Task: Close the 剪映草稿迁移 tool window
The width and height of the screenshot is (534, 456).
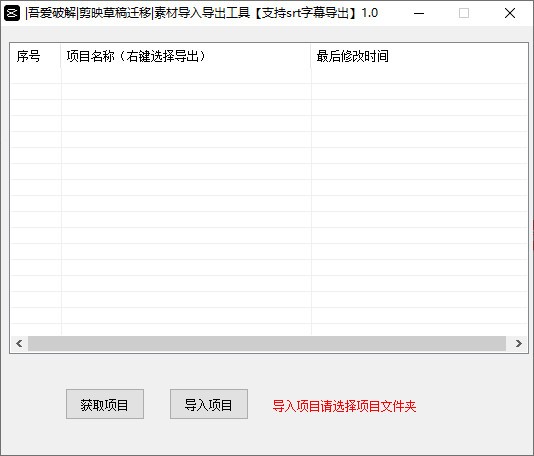Action: [x=510, y=13]
